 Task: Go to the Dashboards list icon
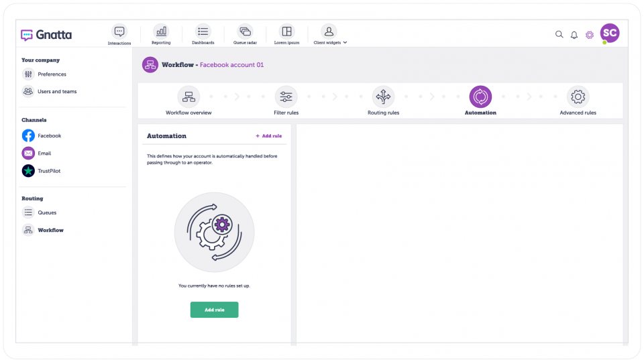203,32
